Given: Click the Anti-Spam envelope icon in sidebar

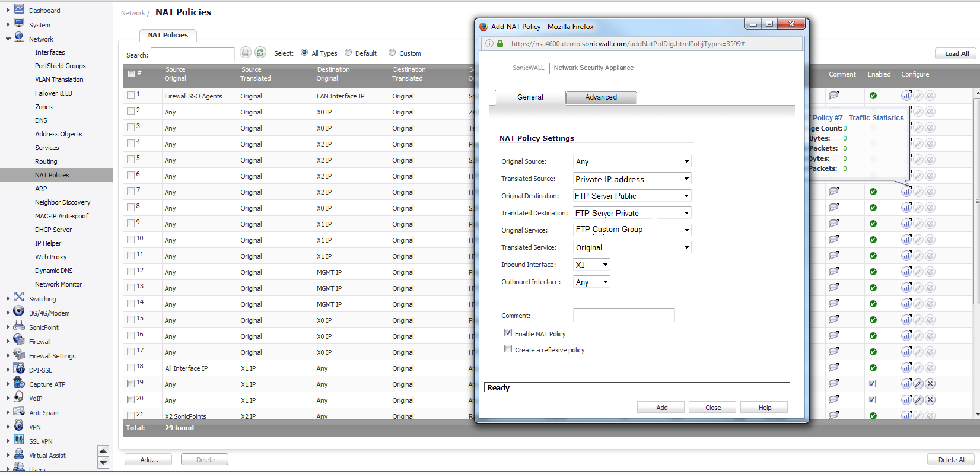Looking at the screenshot, I should pyautogui.click(x=19, y=411).
